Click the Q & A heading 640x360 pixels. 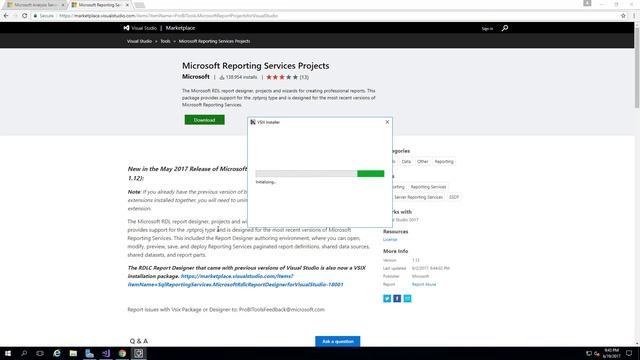tap(139, 341)
